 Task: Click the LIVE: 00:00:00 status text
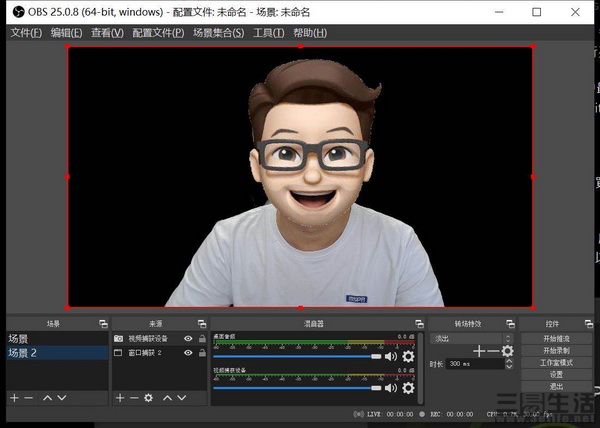click(390, 414)
